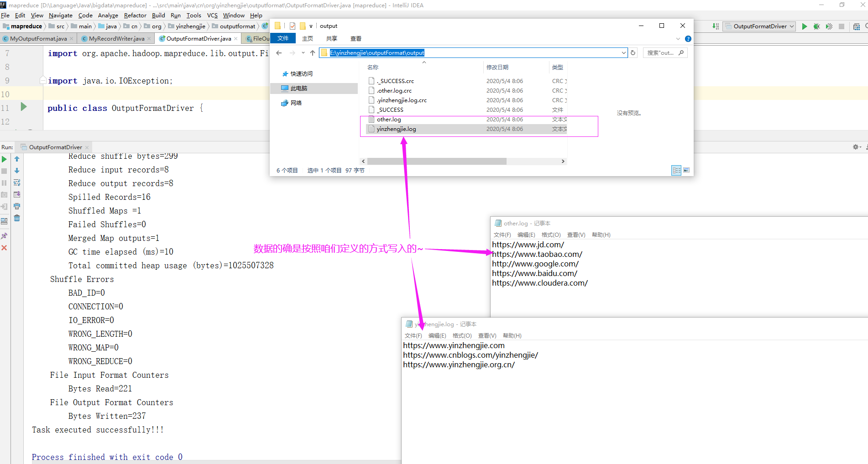
Task: Open 编辑(E) menu in yinzhengjie.log Notepad
Action: click(x=437, y=336)
